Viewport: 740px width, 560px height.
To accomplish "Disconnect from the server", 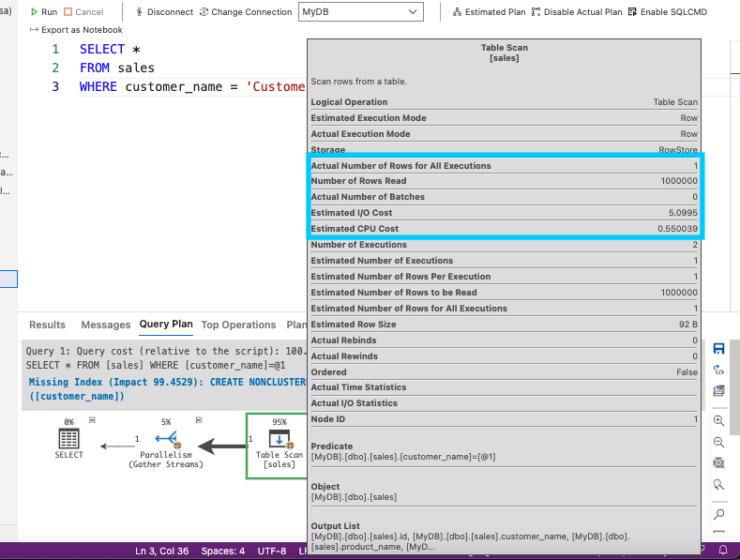I will pyautogui.click(x=164, y=12).
